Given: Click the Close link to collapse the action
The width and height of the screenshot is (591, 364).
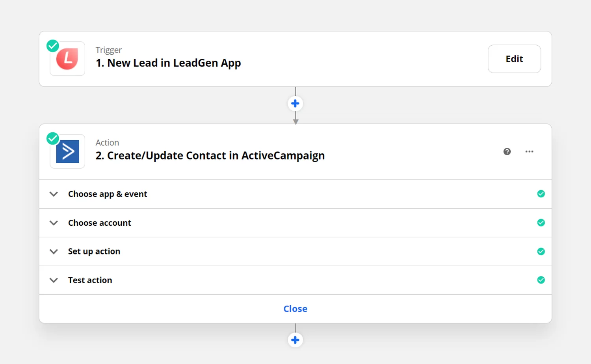Looking at the screenshot, I should (295, 309).
